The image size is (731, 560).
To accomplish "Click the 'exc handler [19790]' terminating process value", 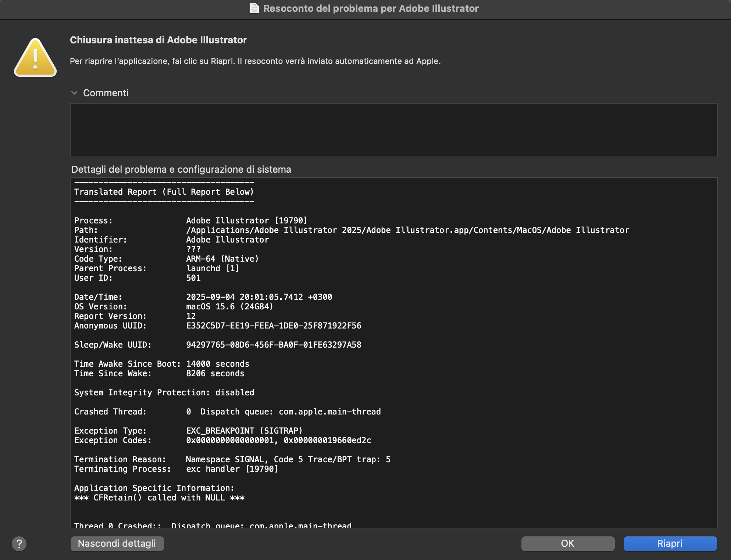I will tap(232, 469).
